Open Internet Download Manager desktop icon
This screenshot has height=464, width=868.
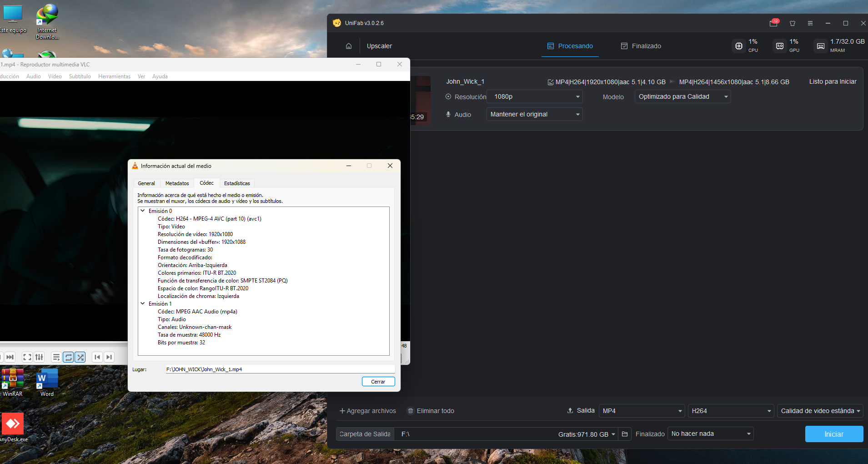click(x=47, y=21)
